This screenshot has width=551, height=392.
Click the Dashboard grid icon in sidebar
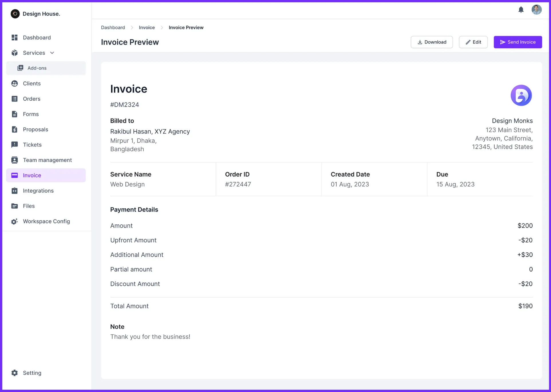pyautogui.click(x=15, y=37)
